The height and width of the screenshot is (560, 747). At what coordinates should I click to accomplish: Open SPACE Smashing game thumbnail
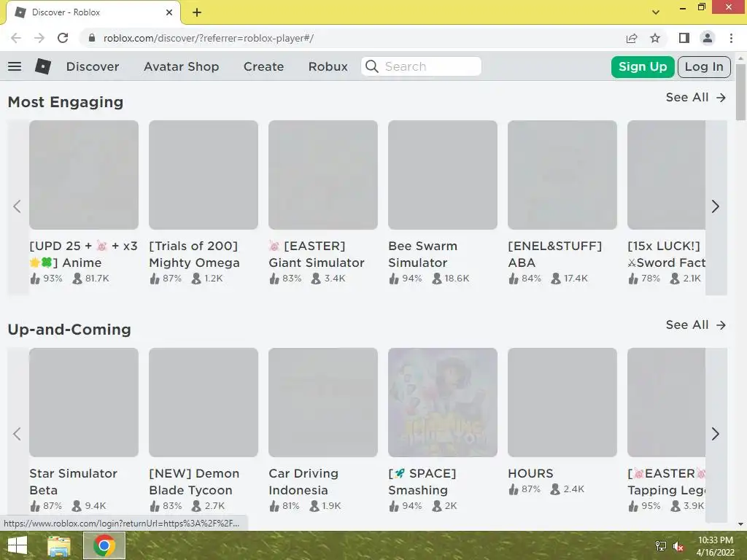443,402
